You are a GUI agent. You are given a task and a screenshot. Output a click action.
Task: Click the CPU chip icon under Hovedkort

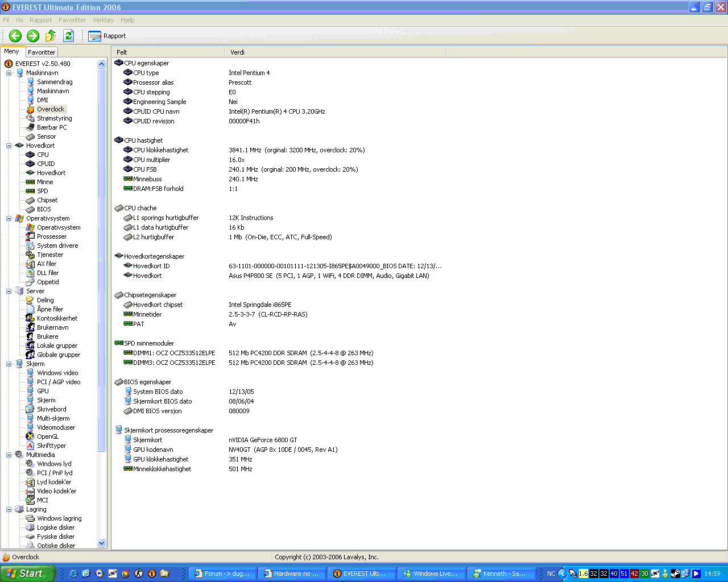coord(30,155)
